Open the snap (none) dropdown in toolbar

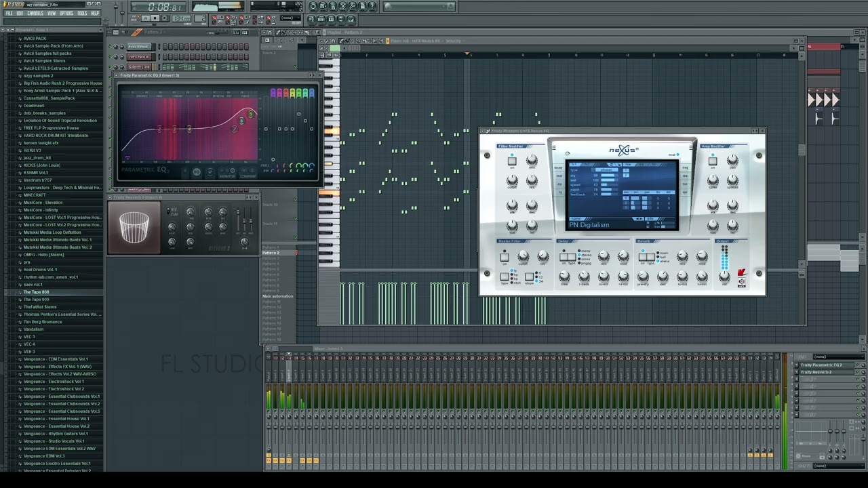coord(290,18)
